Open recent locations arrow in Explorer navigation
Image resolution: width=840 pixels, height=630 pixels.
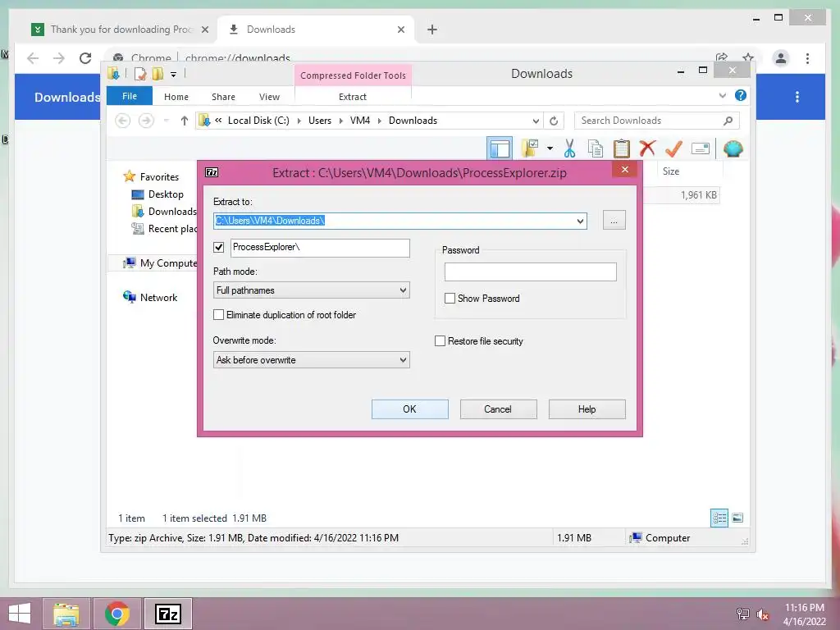pyautogui.click(x=166, y=121)
